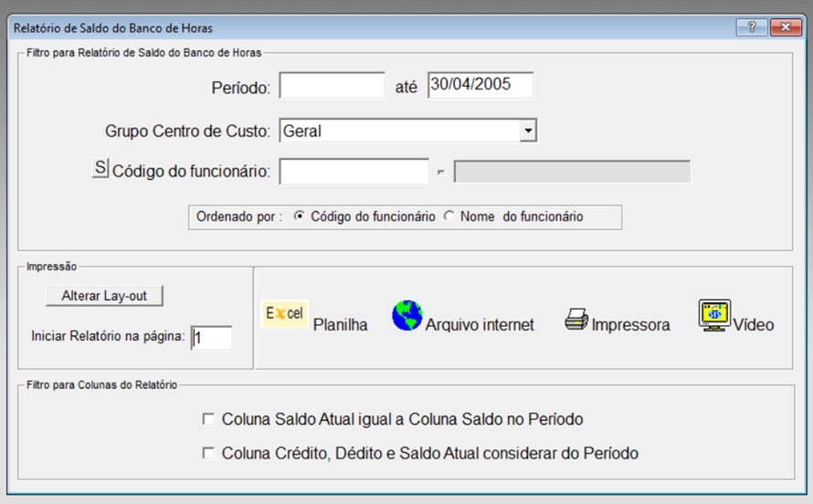Select Nome do funcionário ordering radio

(x=449, y=216)
